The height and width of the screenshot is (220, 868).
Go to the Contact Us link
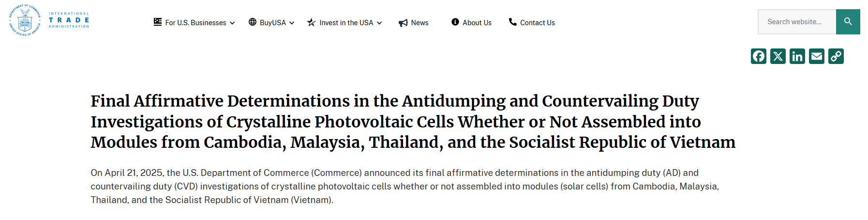[537, 23]
